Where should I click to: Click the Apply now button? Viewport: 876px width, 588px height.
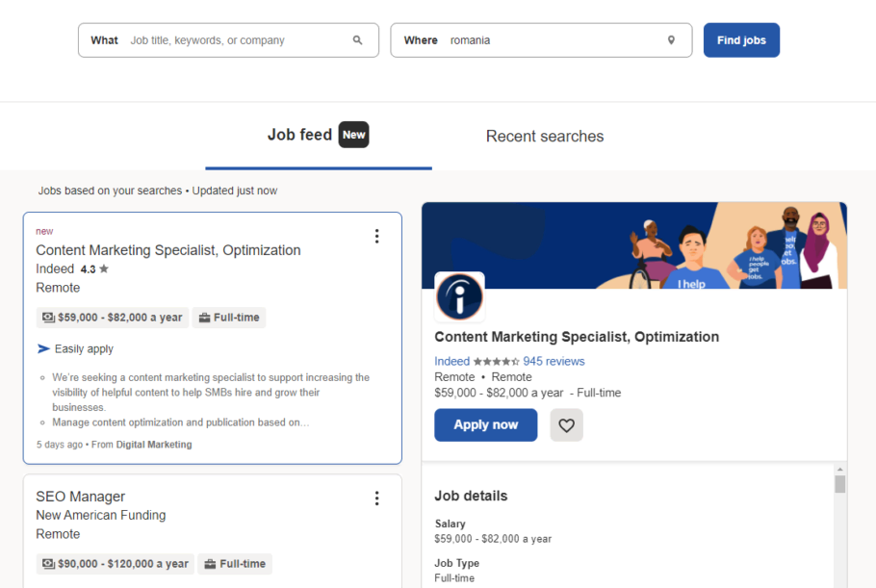coord(485,425)
